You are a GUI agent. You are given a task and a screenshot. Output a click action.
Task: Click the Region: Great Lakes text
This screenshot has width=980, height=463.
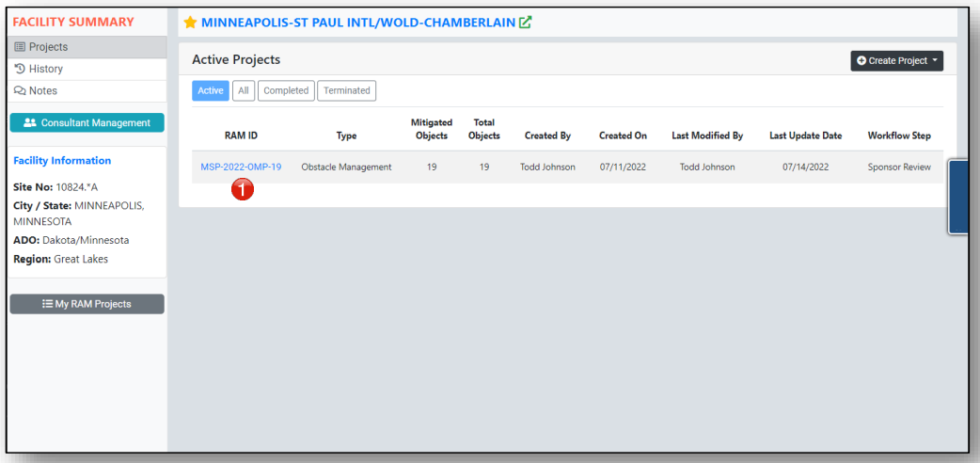coord(60,259)
